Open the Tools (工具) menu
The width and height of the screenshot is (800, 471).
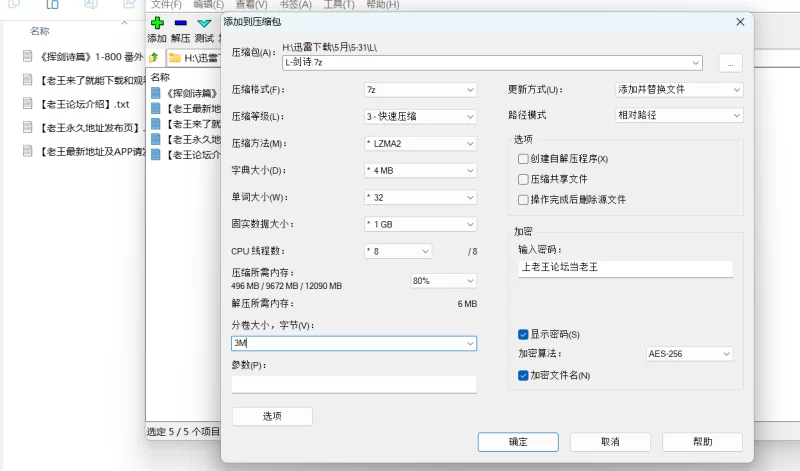341,5
